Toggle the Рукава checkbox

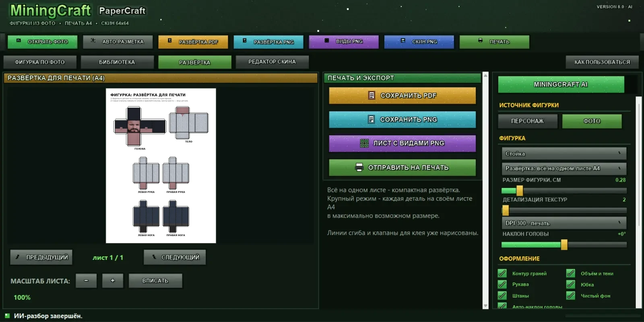point(502,285)
